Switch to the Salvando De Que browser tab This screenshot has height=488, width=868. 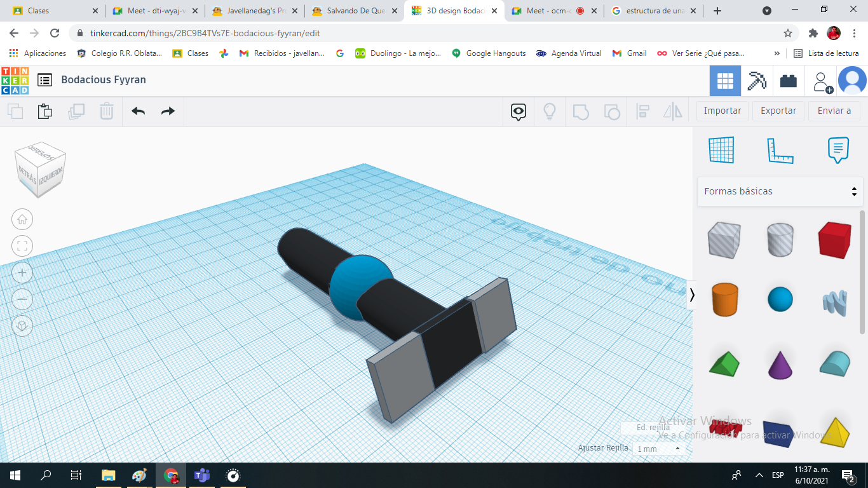(x=355, y=11)
